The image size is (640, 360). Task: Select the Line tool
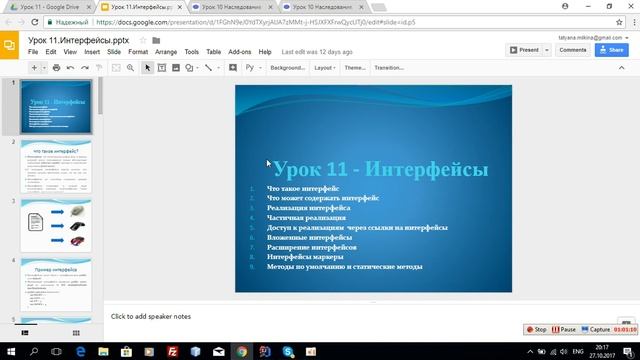pos(208,68)
